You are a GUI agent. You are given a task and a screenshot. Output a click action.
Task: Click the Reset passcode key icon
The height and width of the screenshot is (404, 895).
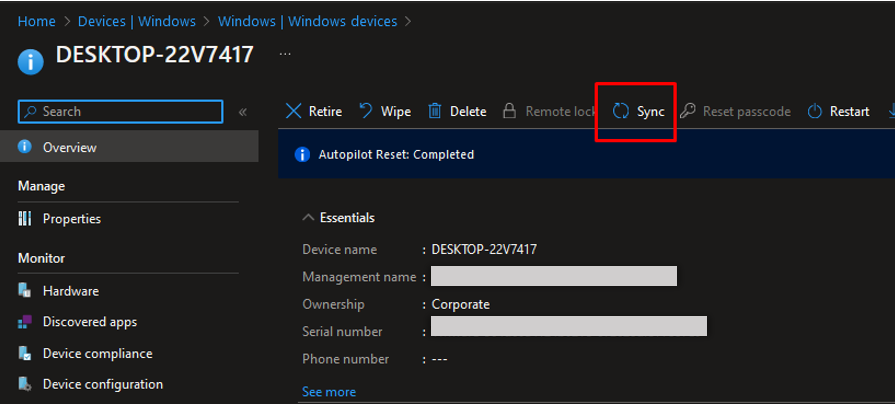(688, 111)
